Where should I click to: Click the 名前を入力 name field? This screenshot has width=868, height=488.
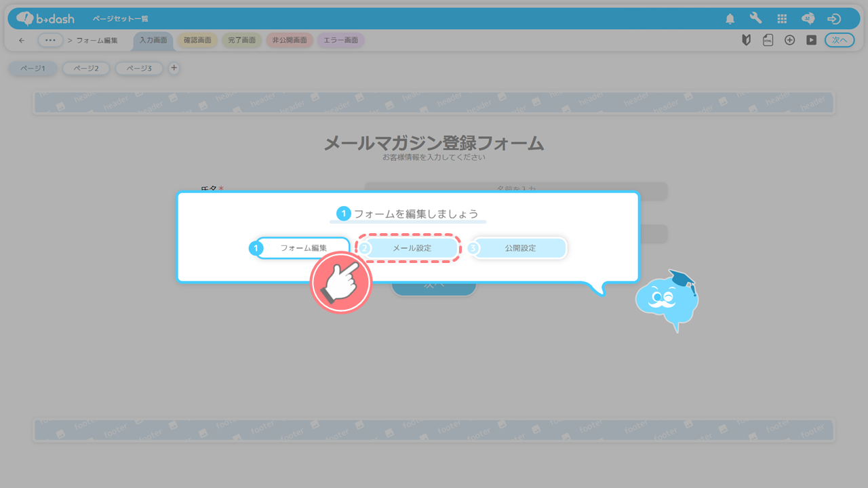click(x=516, y=190)
